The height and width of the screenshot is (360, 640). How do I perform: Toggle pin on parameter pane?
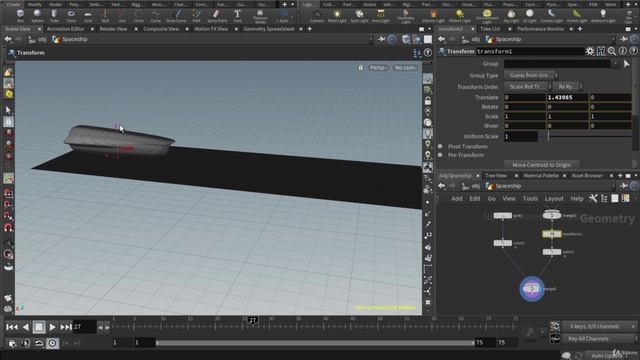coord(624,39)
